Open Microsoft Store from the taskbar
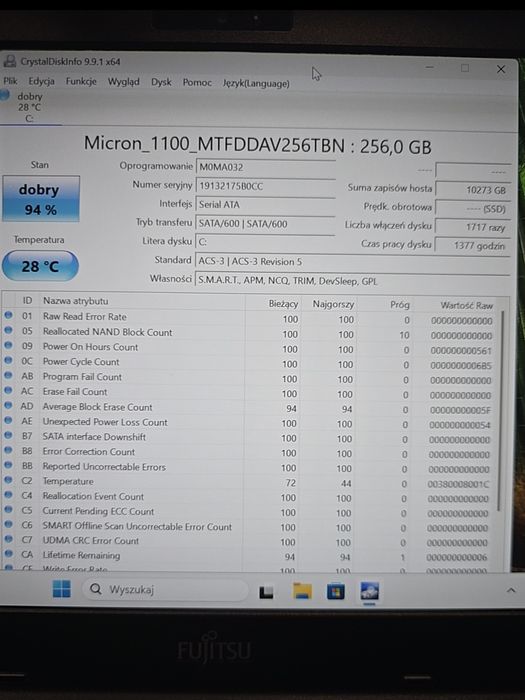The image size is (525, 700). click(336, 592)
